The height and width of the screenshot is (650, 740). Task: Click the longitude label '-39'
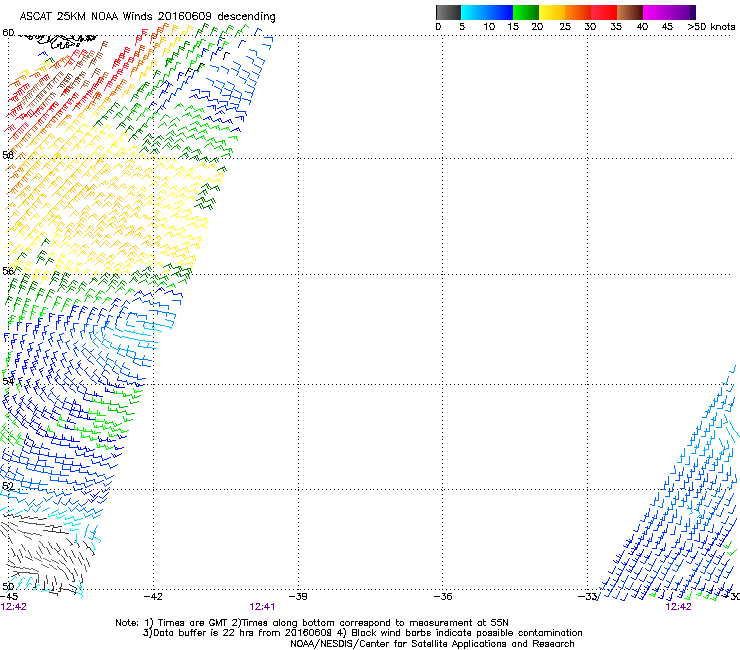[298, 597]
